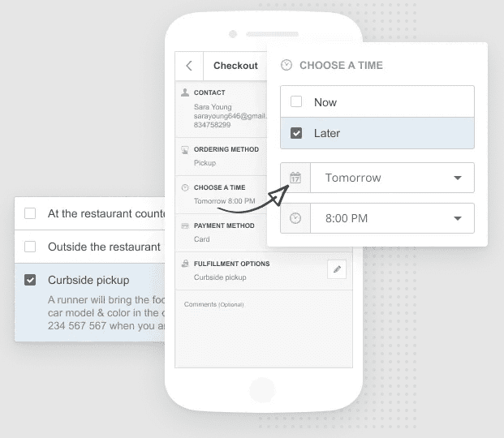Click the Contact person icon
This screenshot has height=438, width=504.
pos(185,92)
